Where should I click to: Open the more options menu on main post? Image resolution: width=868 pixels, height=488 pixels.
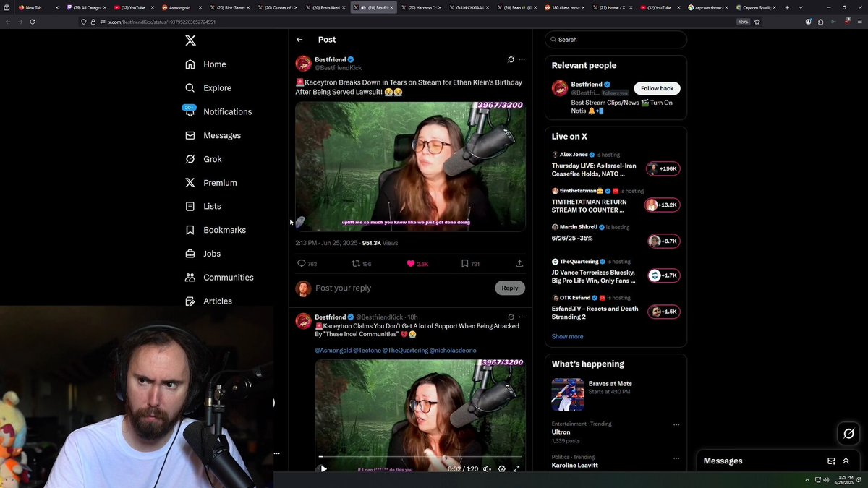(522, 59)
